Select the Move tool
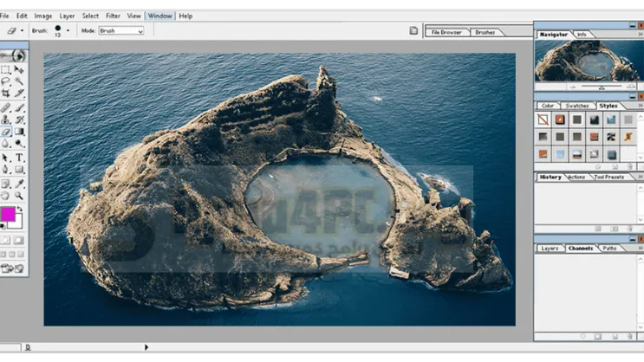 pyautogui.click(x=19, y=70)
